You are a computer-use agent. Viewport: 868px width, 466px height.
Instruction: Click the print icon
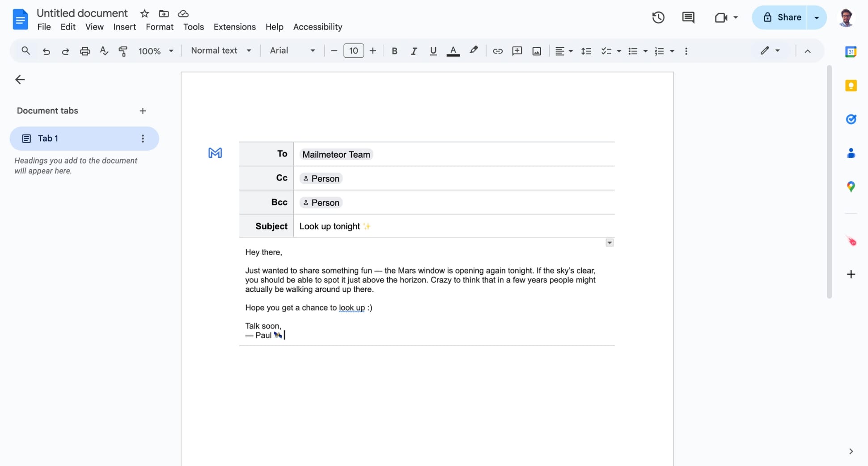[85, 51]
